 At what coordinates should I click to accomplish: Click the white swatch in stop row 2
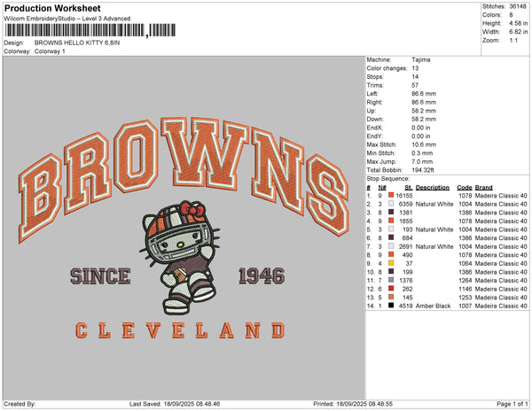point(391,204)
